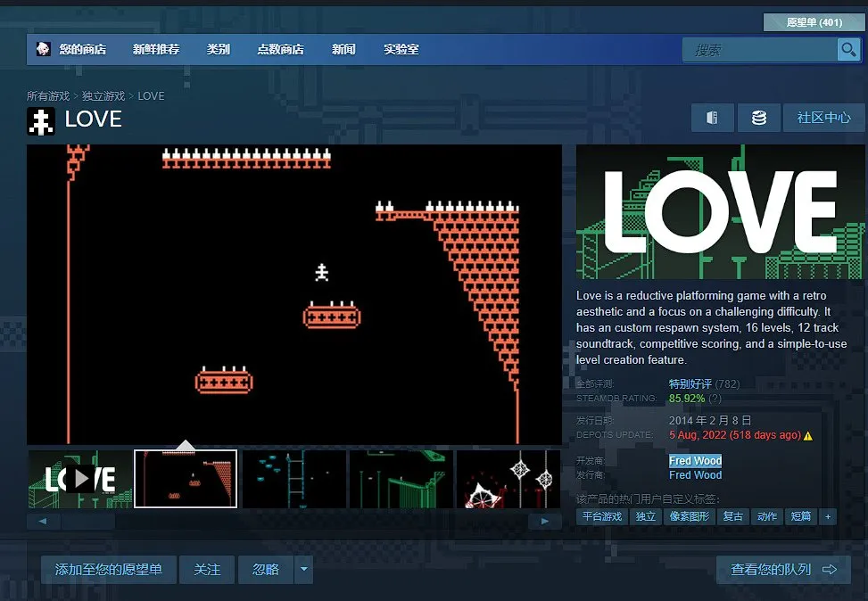
Task: Click 添加至您的愿望单 button
Action: [109, 570]
